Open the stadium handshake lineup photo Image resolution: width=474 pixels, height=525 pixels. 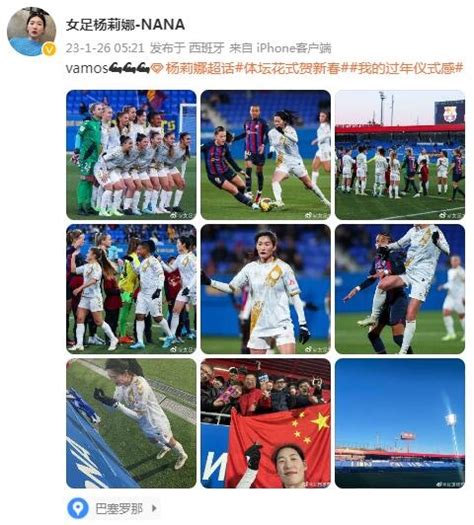point(400,155)
